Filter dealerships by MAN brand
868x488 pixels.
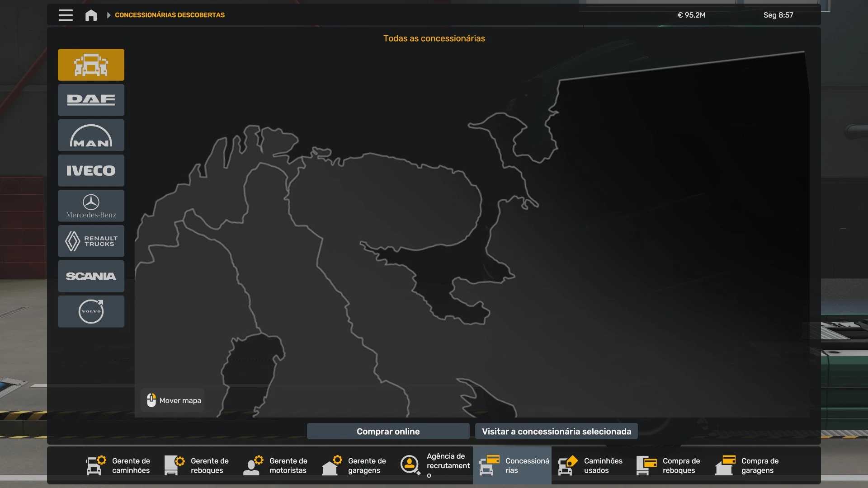(x=91, y=135)
